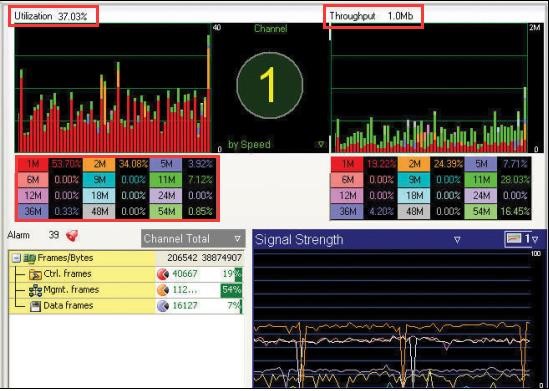Click the 7.12% value for 11M
Screen dimensions: 549x391
click(200, 180)
